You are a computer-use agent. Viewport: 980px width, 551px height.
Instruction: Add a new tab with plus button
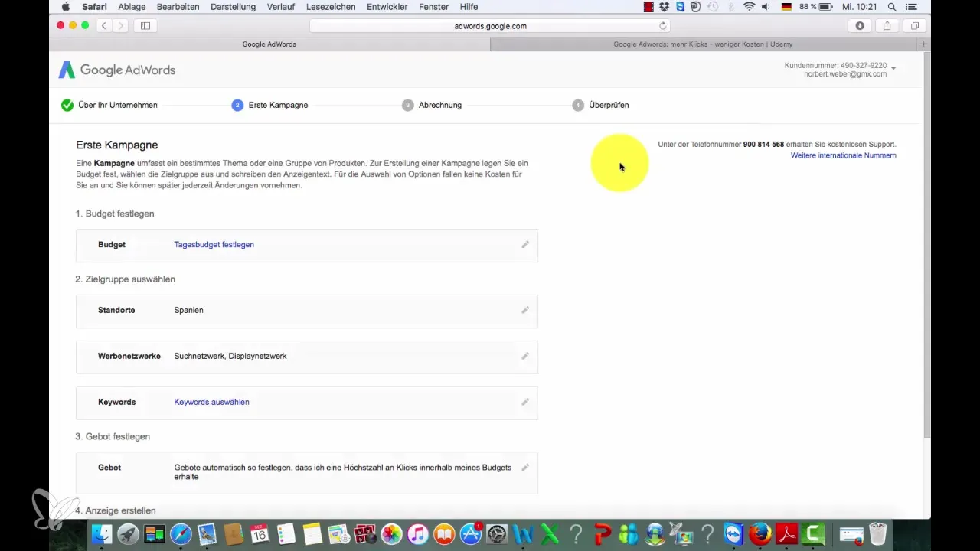(924, 44)
